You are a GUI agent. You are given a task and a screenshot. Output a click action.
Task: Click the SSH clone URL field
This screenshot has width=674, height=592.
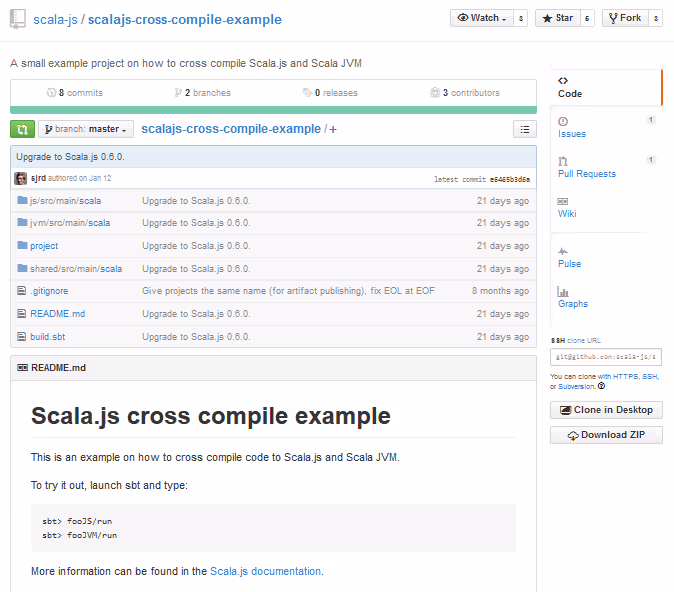[606, 357]
